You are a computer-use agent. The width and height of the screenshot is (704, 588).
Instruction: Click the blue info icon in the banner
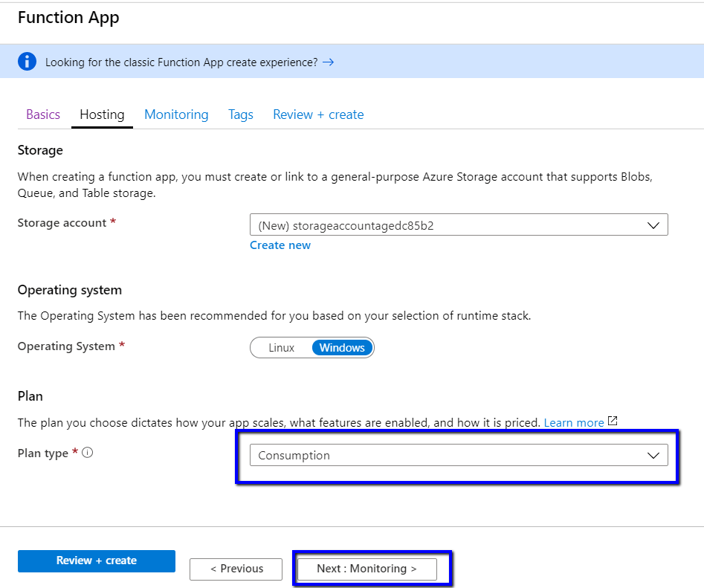point(27,62)
